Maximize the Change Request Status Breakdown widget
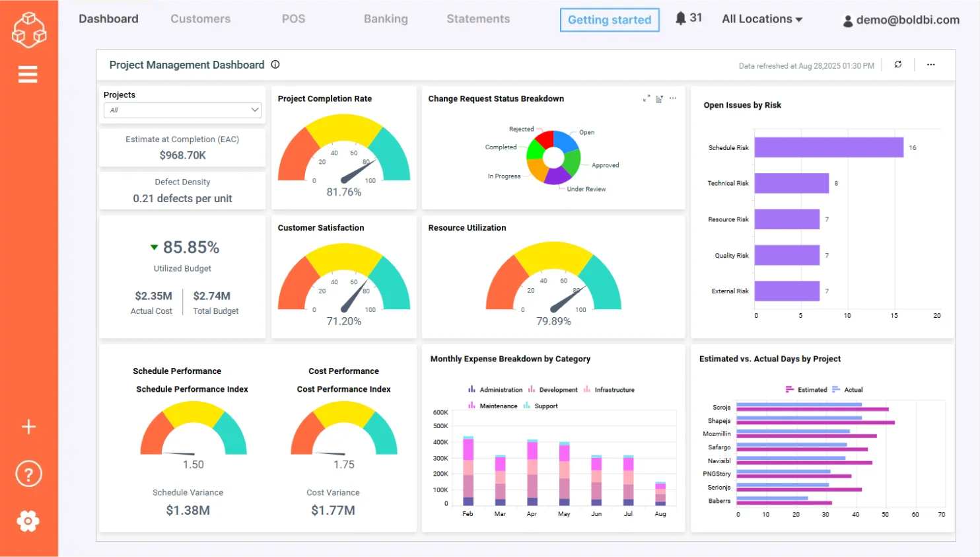 point(647,98)
